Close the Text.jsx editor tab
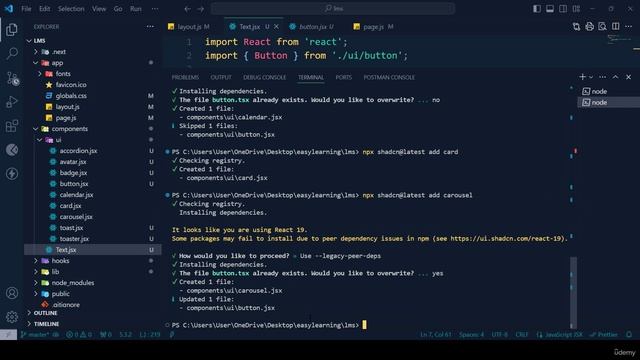 (x=276, y=27)
